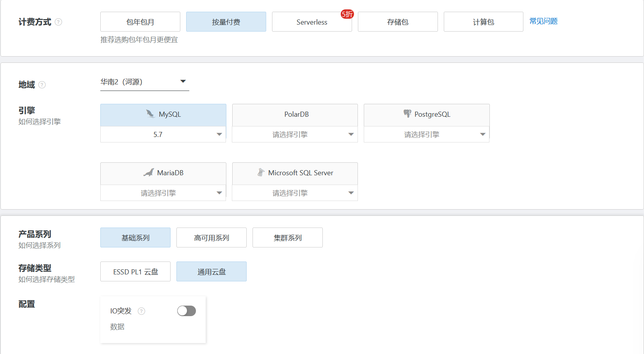
Task: Open 如何选择存储类型 help link
Action: [x=47, y=279]
